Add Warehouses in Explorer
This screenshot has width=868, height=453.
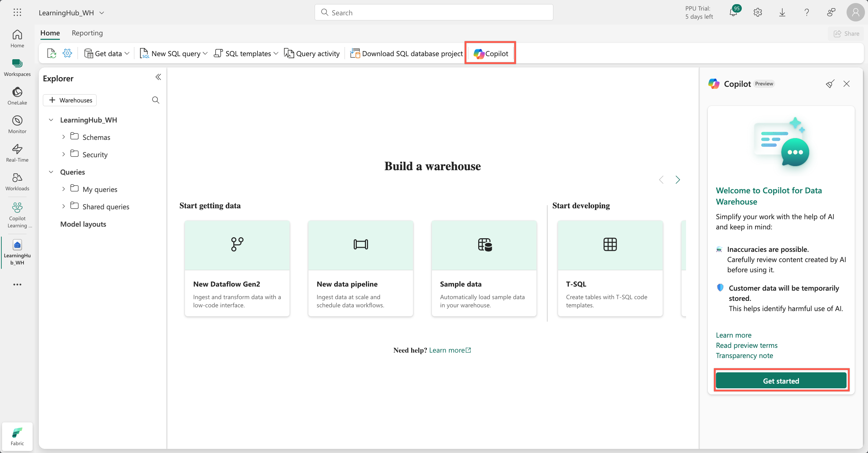coord(70,100)
